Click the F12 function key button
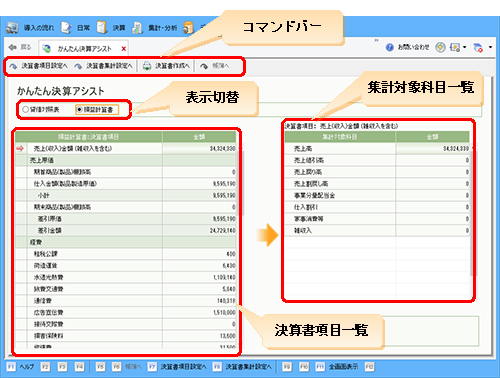The image size is (500, 378). click(369, 367)
